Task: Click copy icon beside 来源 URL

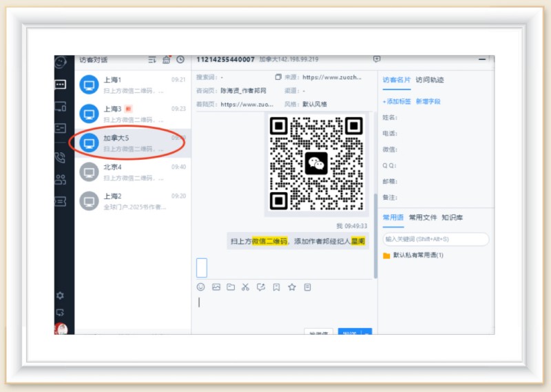Action: [278, 77]
